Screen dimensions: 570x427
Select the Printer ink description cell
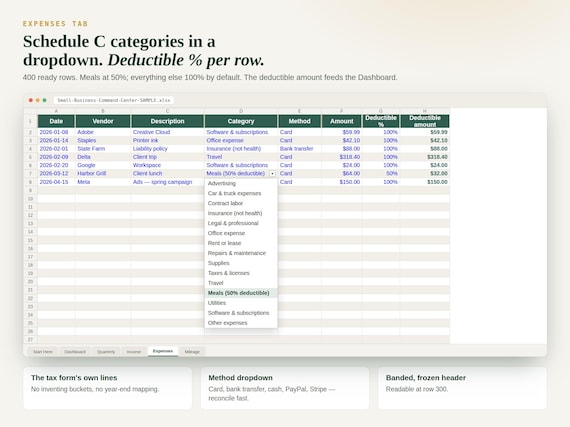168,141
